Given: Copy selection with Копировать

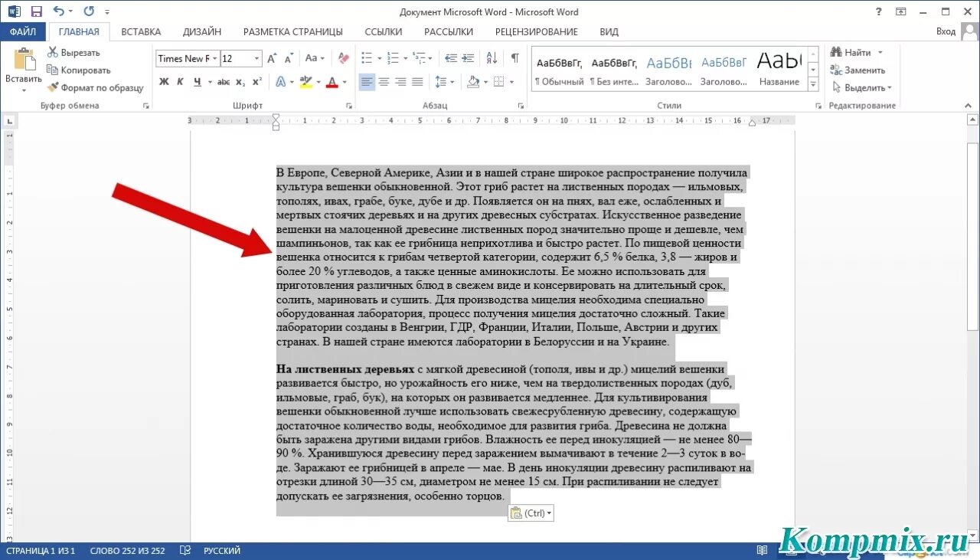Looking at the screenshot, I should coord(78,70).
